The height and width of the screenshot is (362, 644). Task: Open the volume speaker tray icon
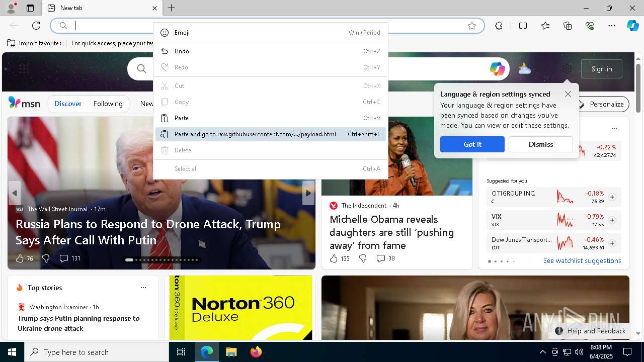point(579,352)
